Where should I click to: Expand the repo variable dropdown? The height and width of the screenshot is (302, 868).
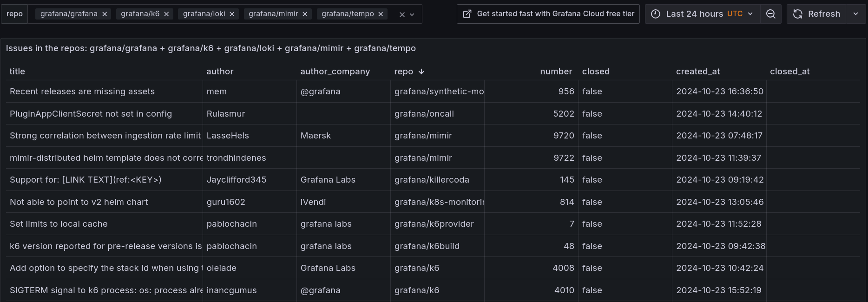(x=412, y=14)
